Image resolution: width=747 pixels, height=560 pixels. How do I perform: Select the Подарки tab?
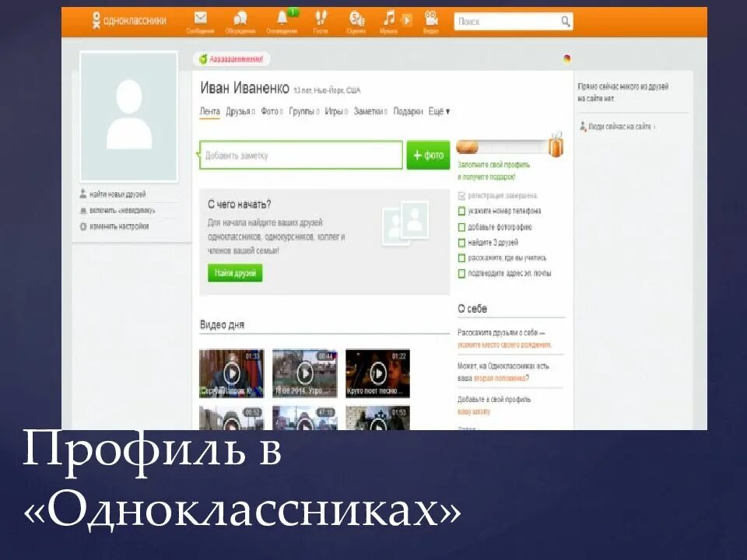[x=408, y=111]
